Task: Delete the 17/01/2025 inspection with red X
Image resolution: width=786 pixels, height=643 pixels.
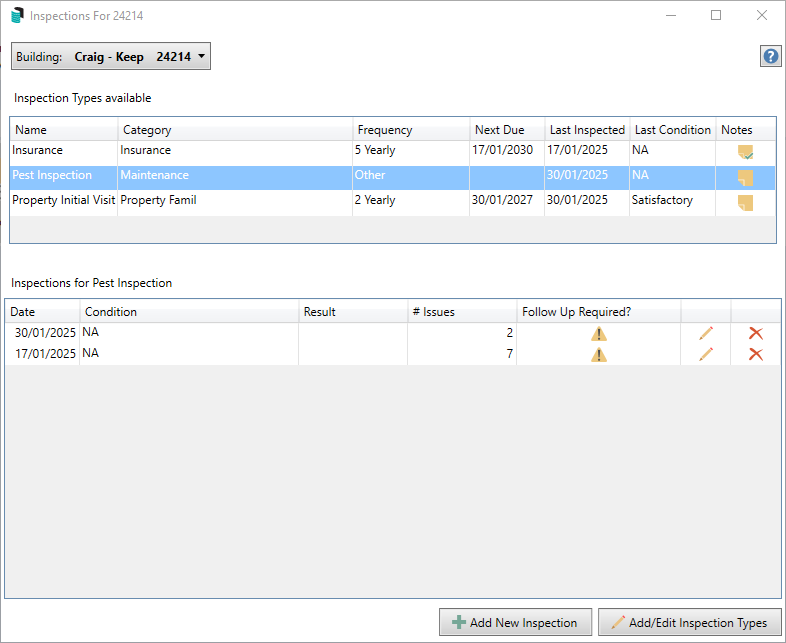Action: (755, 354)
